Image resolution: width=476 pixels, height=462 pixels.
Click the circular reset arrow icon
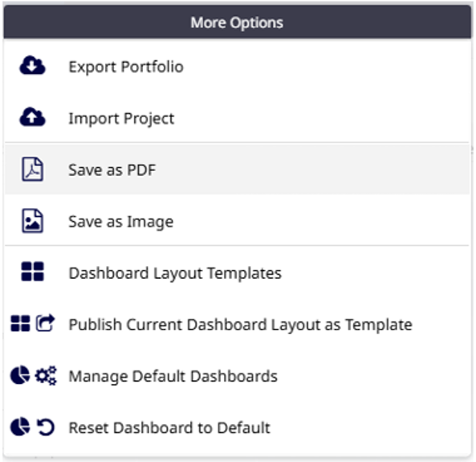46,427
